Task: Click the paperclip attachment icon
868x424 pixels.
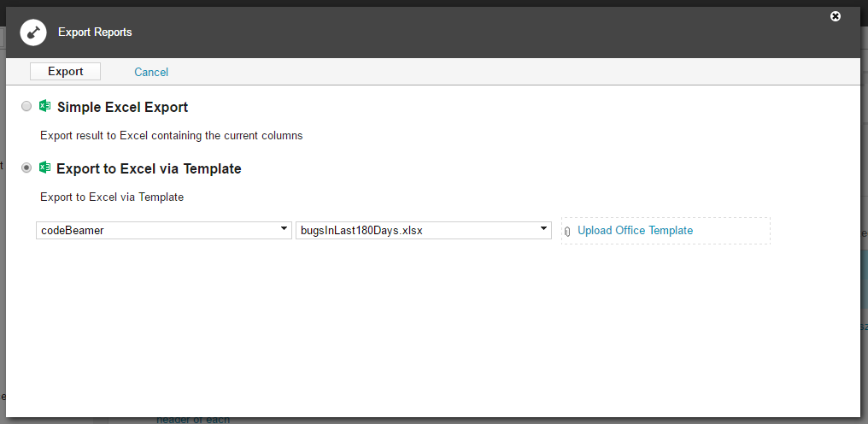Action: (567, 232)
